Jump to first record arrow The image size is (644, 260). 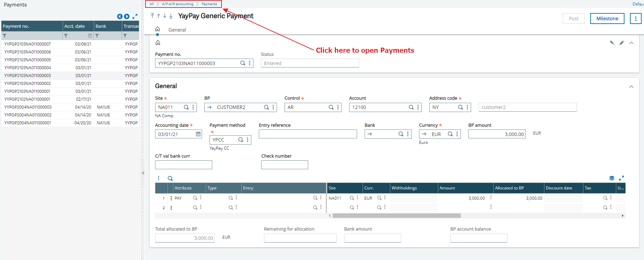click(x=152, y=16)
